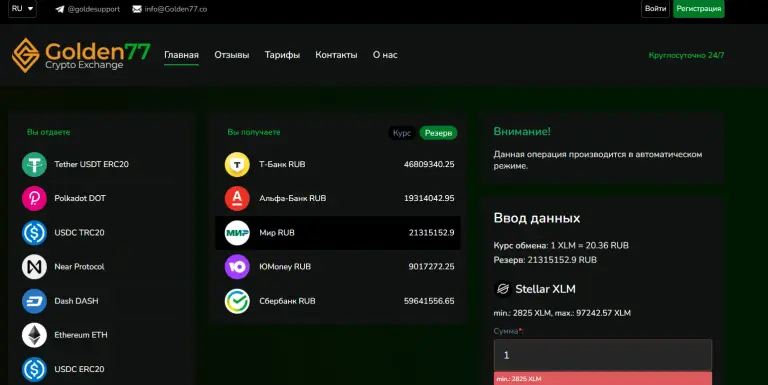Open the RU language dropdown
The height and width of the screenshot is (385, 768).
coord(23,9)
